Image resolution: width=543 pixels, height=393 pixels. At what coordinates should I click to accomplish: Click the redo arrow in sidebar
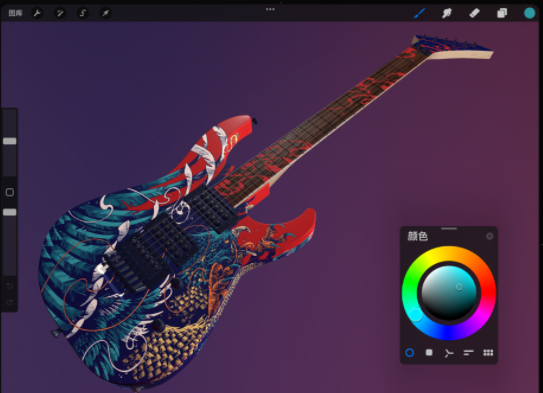tap(10, 302)
